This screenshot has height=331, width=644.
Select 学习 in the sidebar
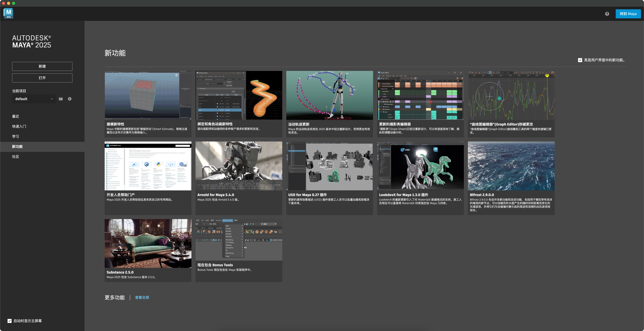[x=16, y=137]
